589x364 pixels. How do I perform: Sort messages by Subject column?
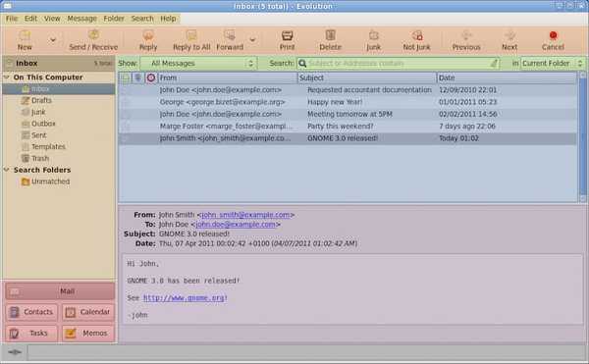(x=367, y=78)
